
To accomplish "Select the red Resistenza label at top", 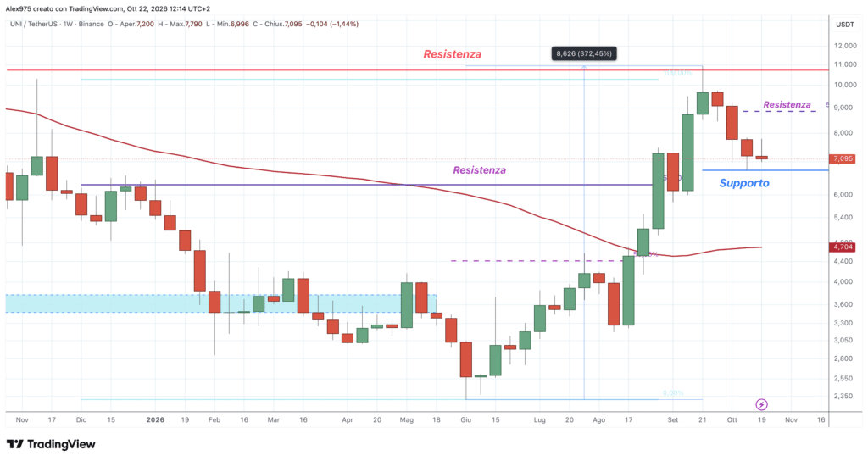I will coord(453,54).
